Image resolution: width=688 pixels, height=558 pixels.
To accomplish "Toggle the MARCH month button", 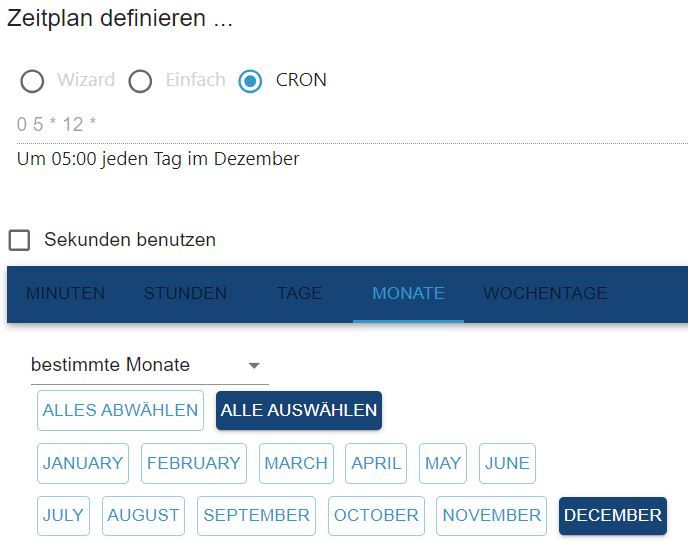I will 296,464.
